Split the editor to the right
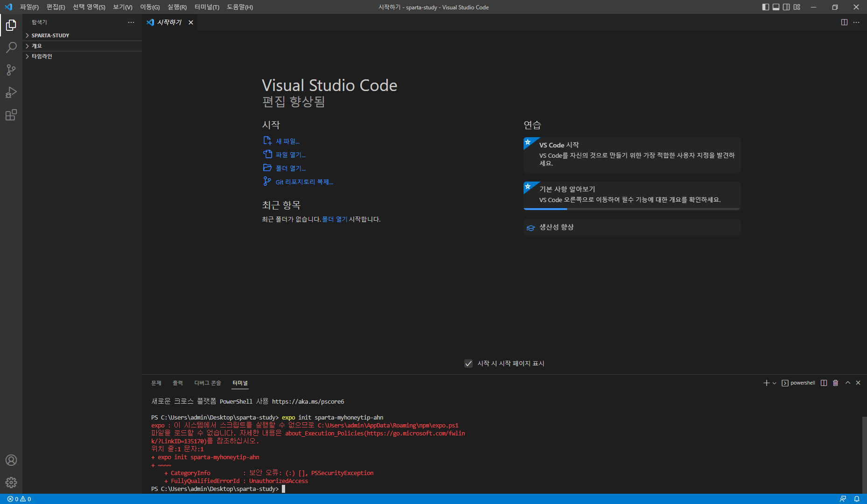This screenshot has width=867, height=504. [x=844, y=22]
